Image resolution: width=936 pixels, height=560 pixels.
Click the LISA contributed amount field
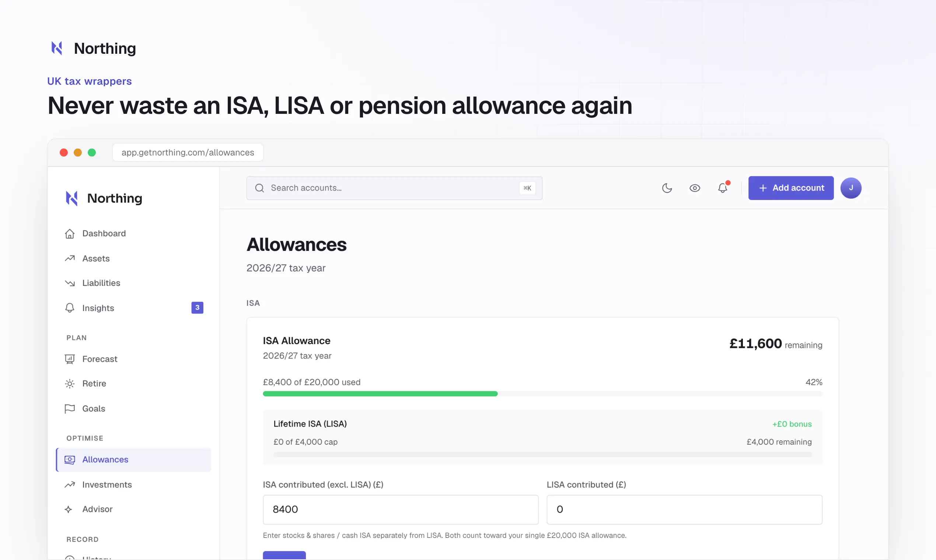tap(684, 510)
